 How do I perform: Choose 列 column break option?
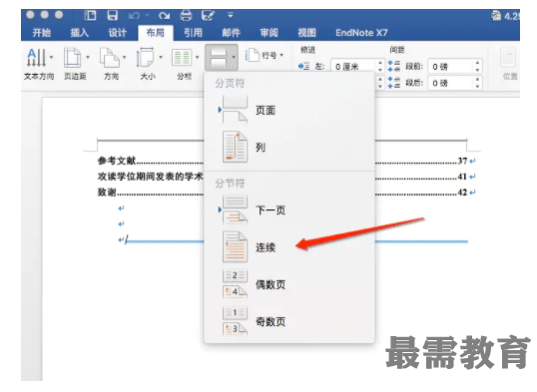tap(289, 148)
